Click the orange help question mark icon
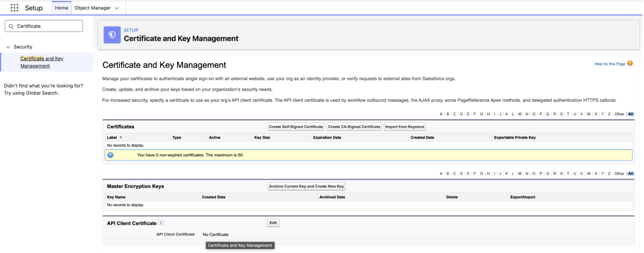 (630, 63)
